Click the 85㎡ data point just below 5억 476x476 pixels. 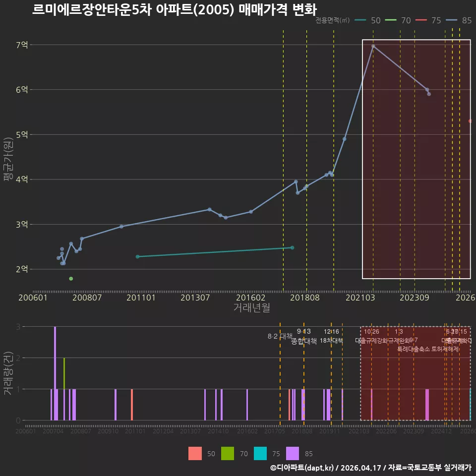[344, 139]
